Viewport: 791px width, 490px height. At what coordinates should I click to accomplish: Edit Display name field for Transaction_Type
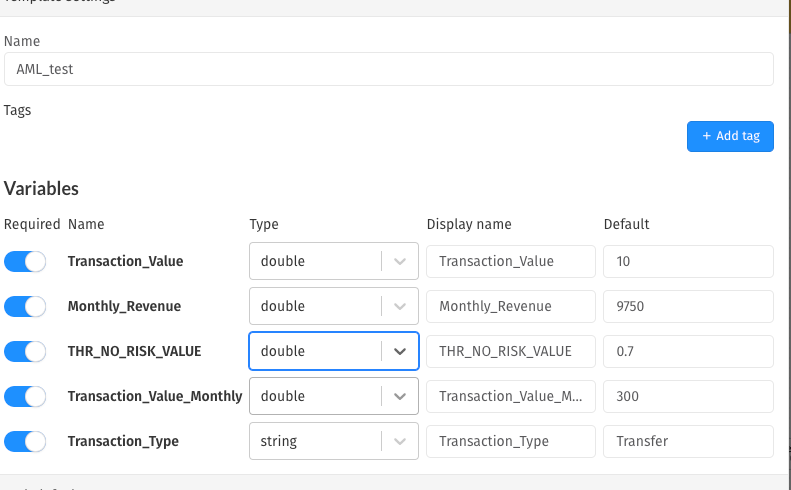[511, 442]
